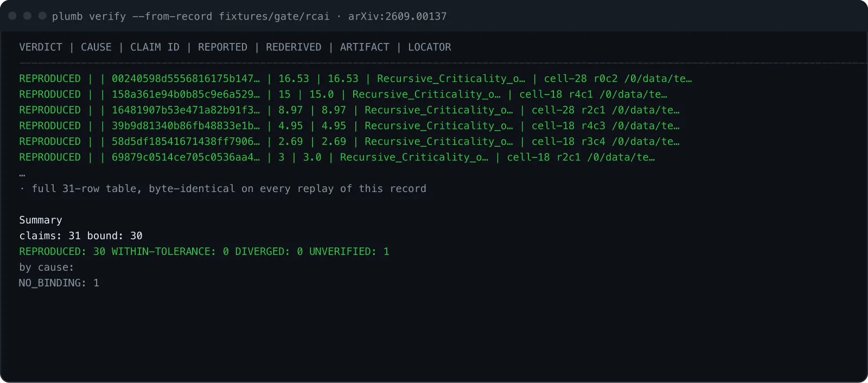
Task: Click the 'DIVERGED: 0' count
Action: point(269,252)
